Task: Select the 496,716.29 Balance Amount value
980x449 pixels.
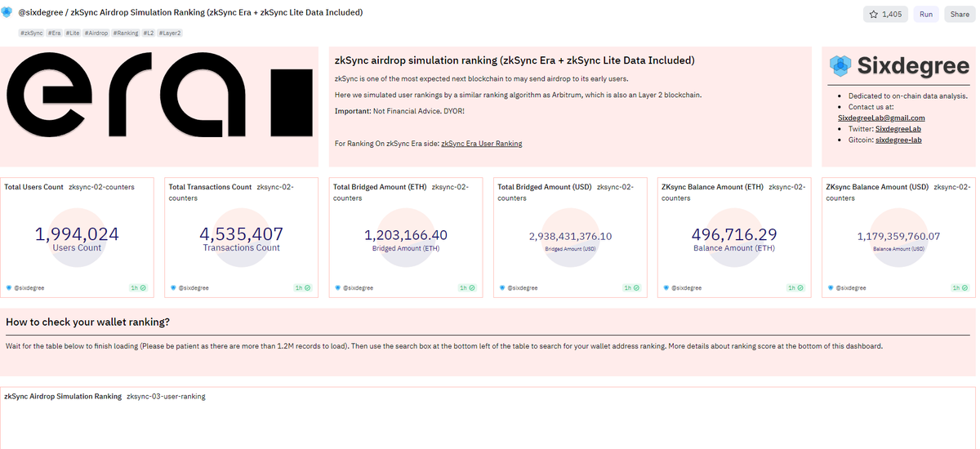Action: (734, 234)
